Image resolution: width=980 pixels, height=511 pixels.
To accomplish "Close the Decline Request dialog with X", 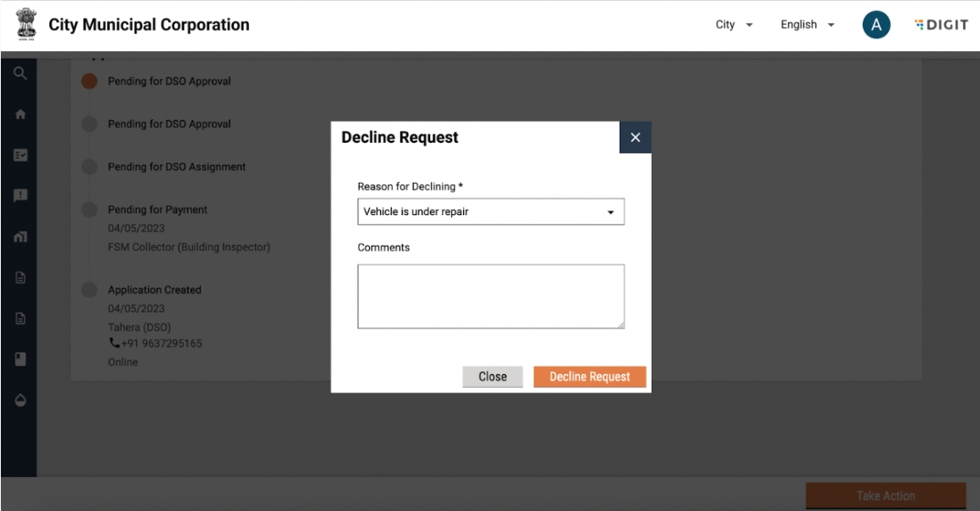I will point(635,138).
